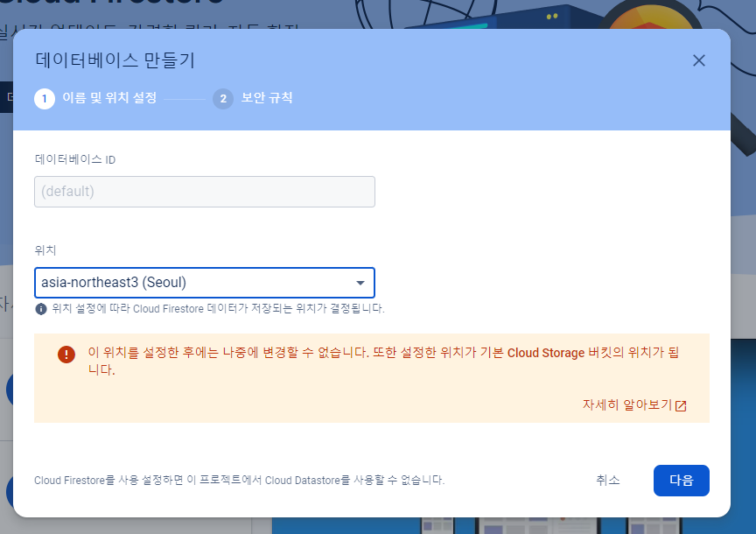Select the 데이터베이스 ID label text
756x534 pixels.
pos(74,159)
